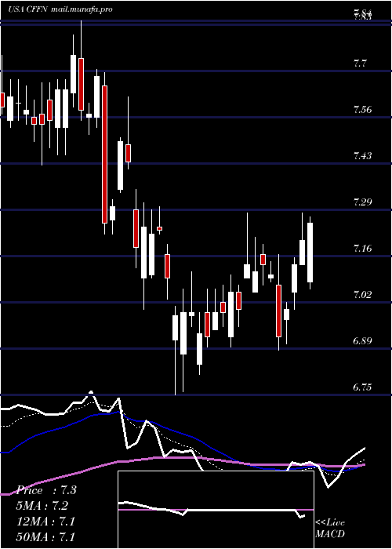Click the large red candle falling from 7.65
Viewport: 392px width, 549px height.
104,154
